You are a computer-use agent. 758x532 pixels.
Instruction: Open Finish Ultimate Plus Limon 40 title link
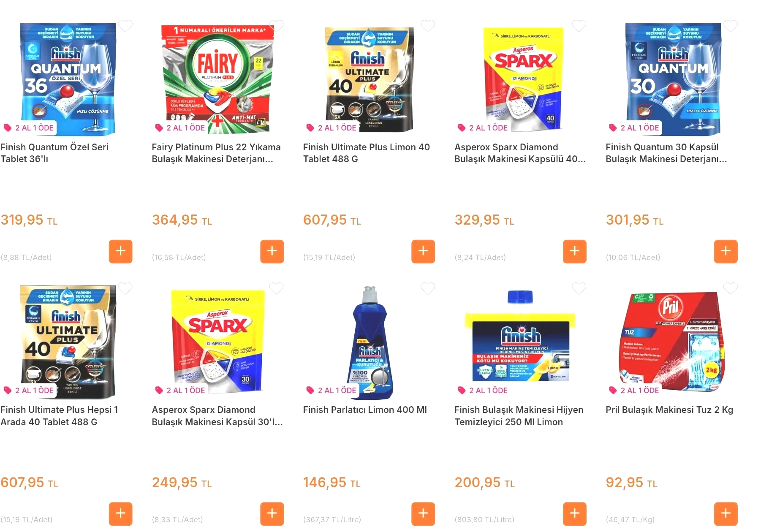366,153
